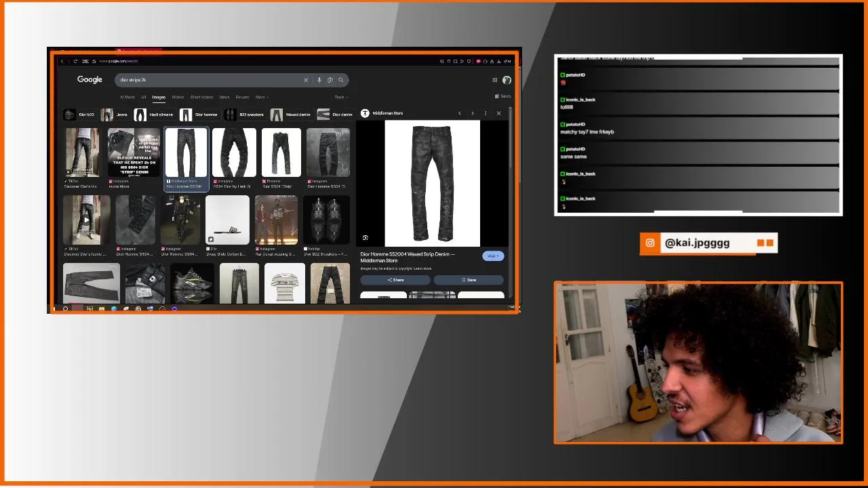Viewport: 868px width, 488px height.
Task: Select the Hedi slimane filter chip
Action: tap(154, 115)
